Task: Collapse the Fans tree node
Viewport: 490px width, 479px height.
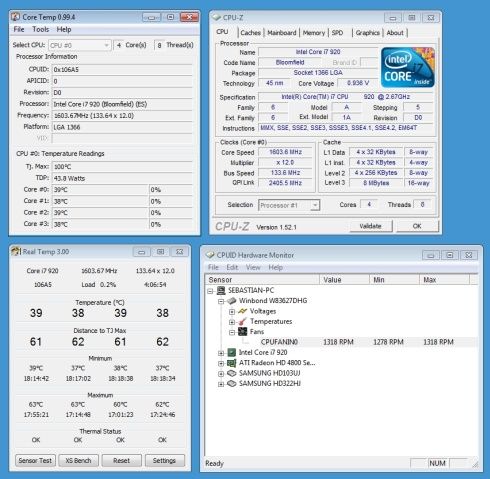Action: coord(232,332)
